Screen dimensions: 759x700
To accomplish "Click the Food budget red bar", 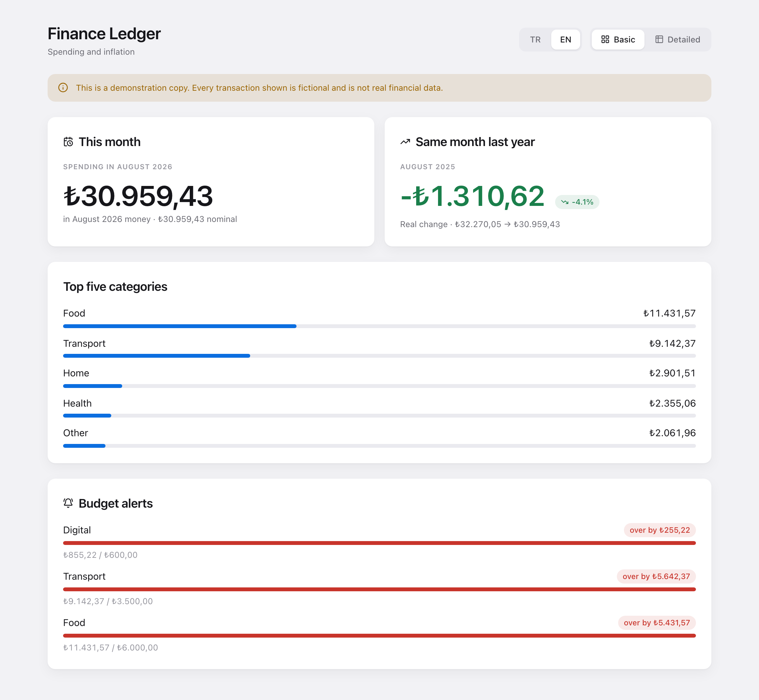I will click(x=379, y=636).
